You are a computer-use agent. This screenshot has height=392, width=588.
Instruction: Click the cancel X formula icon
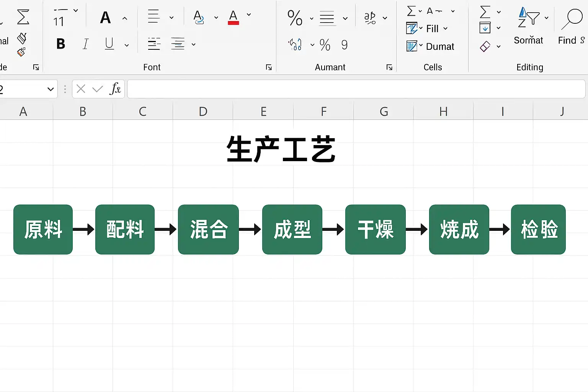81,89
